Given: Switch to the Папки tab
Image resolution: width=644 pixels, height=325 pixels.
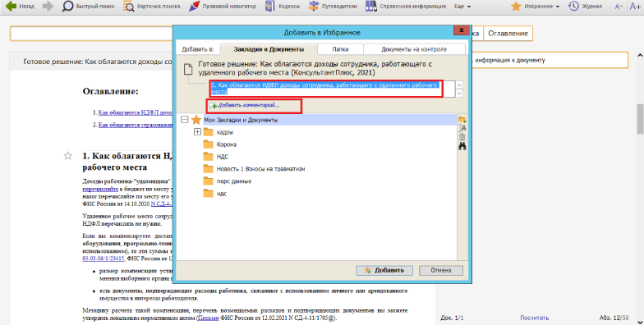Looking at the screenshot, I should tap(340, 49).
